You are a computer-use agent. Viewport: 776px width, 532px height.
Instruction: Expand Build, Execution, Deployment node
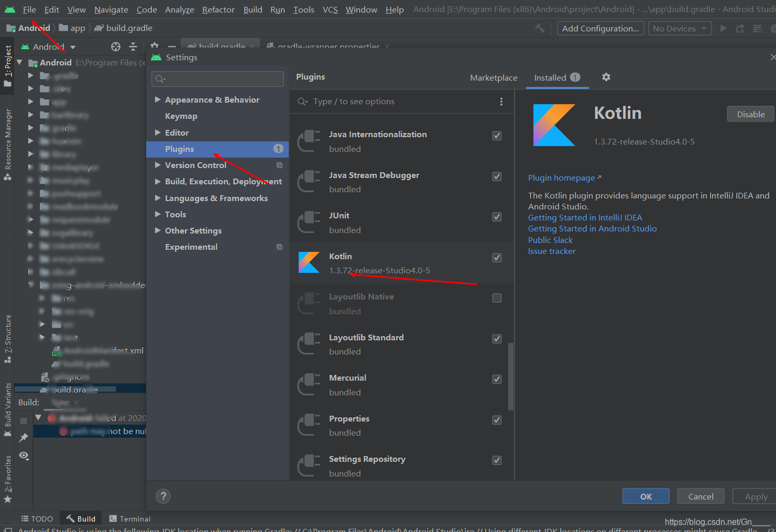click(x=157, y=181)
